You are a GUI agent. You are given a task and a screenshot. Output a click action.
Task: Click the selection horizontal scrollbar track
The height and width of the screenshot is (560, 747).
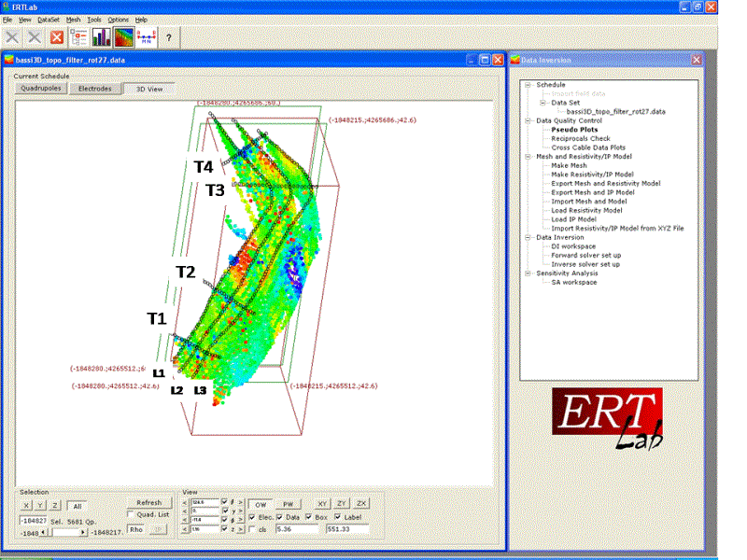pyautogui.click(x=63, y=532)
